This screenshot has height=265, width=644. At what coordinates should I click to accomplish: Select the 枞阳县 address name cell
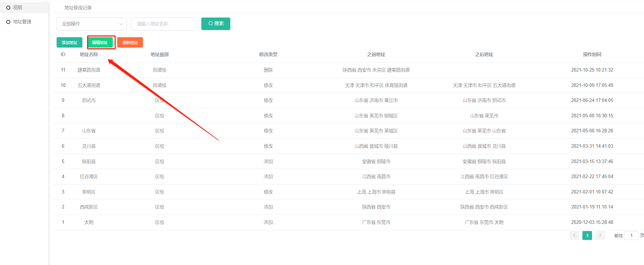[89, 162]
